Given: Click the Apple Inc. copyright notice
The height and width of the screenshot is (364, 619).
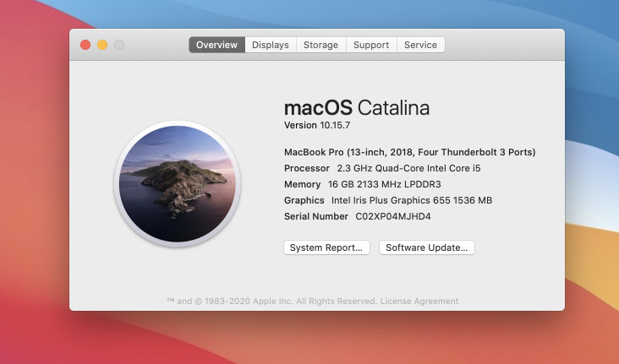Looking at the screenshot, I should point(272,302).
